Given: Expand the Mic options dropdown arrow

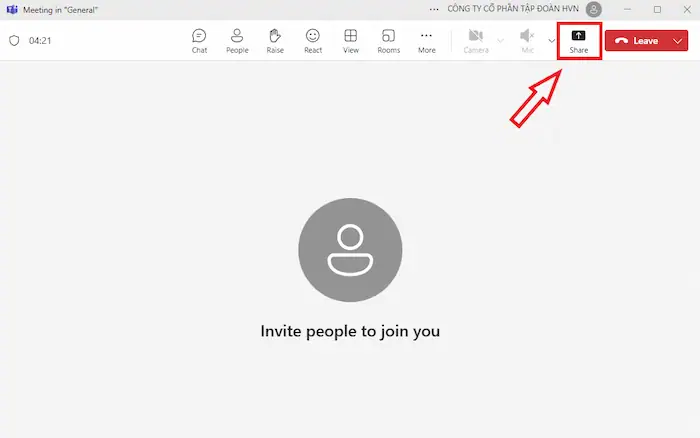Looking at the screenshot, I should coord(551,41).
